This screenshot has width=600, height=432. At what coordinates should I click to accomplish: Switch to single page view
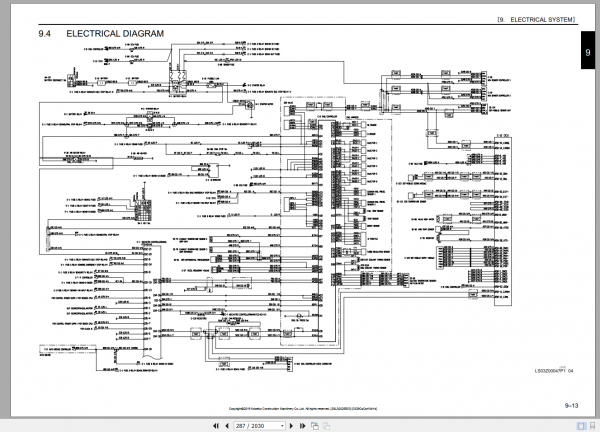581,426
